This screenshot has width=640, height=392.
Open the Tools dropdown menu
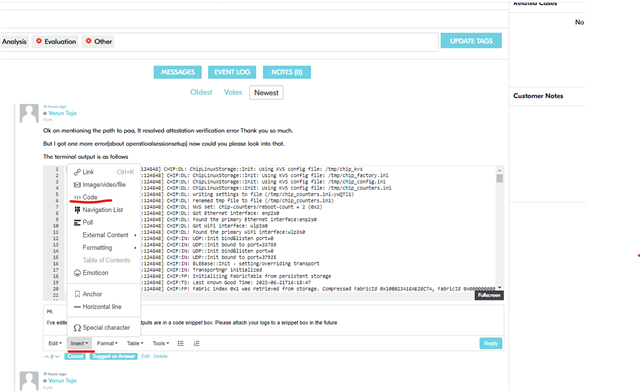point(161,343)
